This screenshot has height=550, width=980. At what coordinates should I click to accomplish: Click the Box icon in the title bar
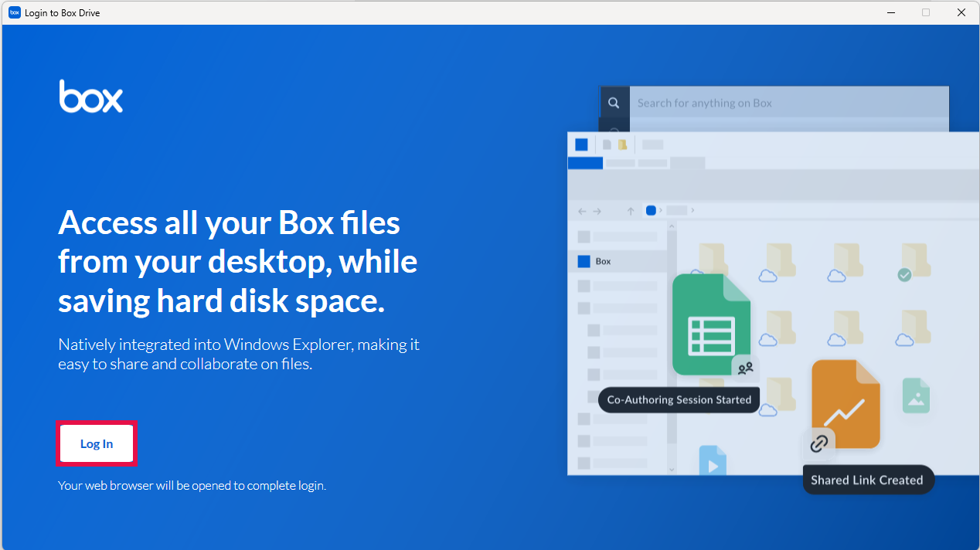pos(14,12)
